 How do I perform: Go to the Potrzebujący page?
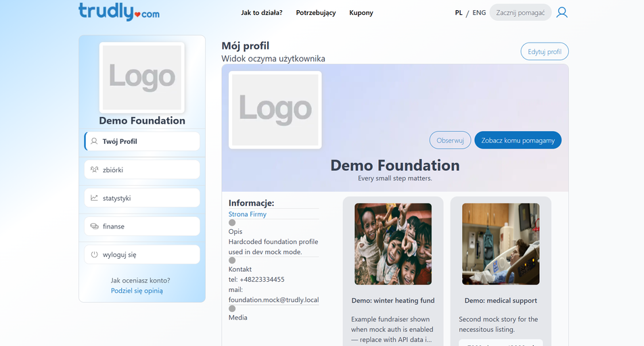pyautogui.click(x=316, y=13)
